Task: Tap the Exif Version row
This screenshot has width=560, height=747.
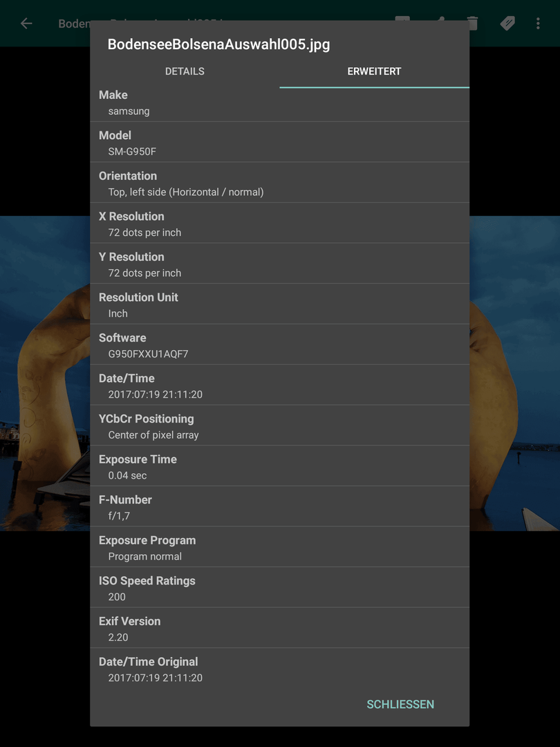Action: click(x=279, y=629)
